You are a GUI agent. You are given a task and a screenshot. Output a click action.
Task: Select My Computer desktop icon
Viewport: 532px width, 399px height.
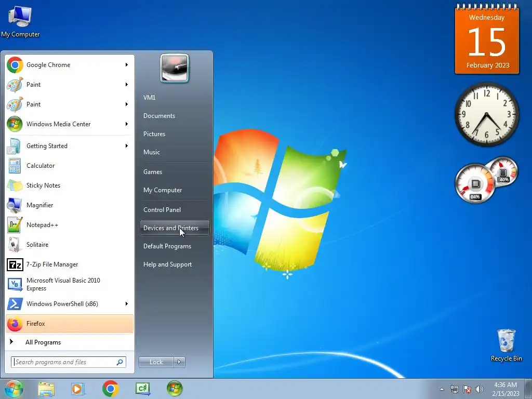[x=20, y=21]
